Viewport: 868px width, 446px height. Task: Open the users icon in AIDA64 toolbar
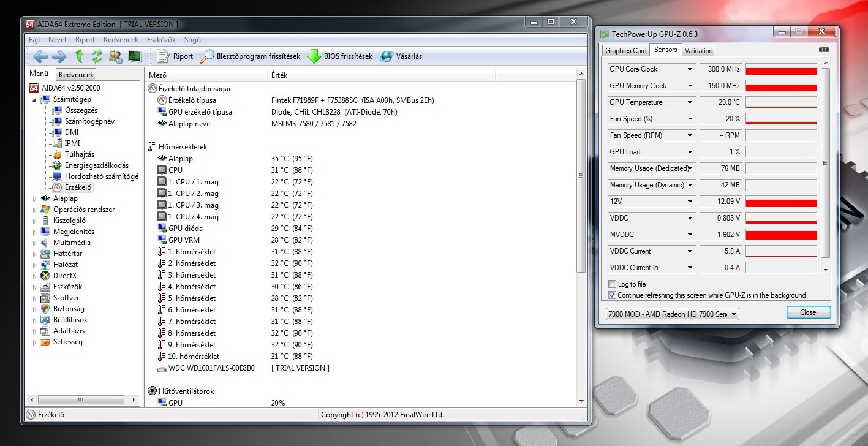116,56
